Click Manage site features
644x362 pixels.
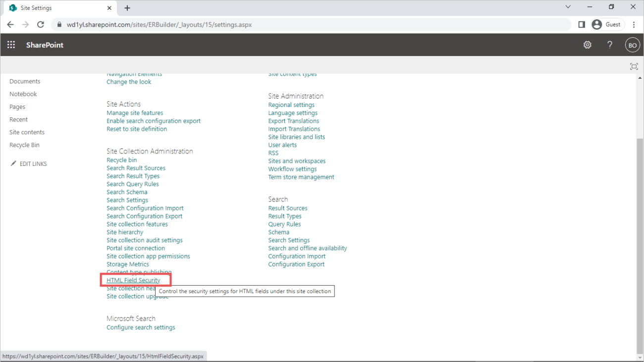point(134,112)
